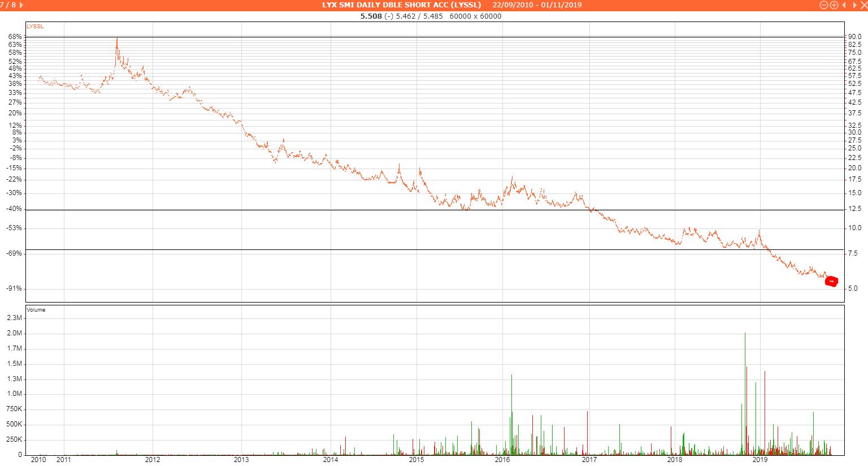
Task: Close the chart with the X icon
Action: (x=863, y=5)
